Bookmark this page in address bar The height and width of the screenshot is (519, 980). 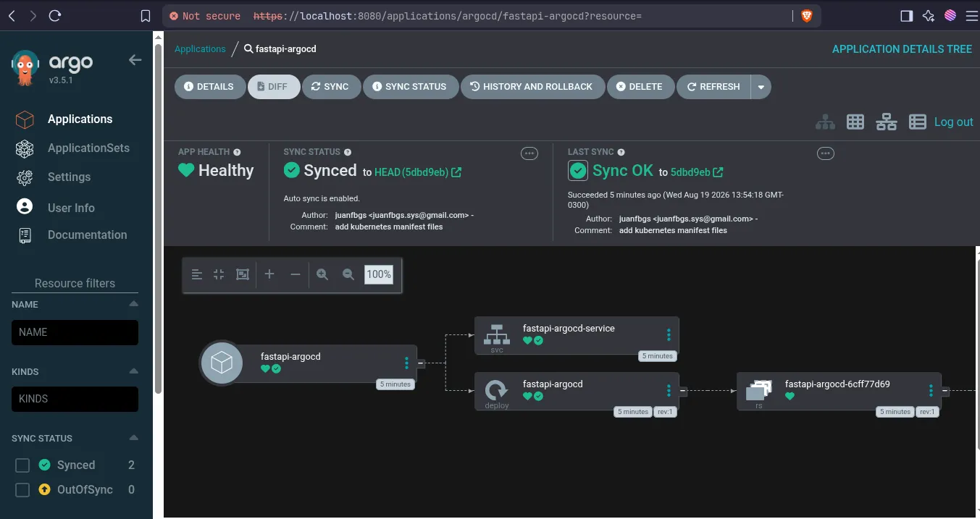coord(146,16)
